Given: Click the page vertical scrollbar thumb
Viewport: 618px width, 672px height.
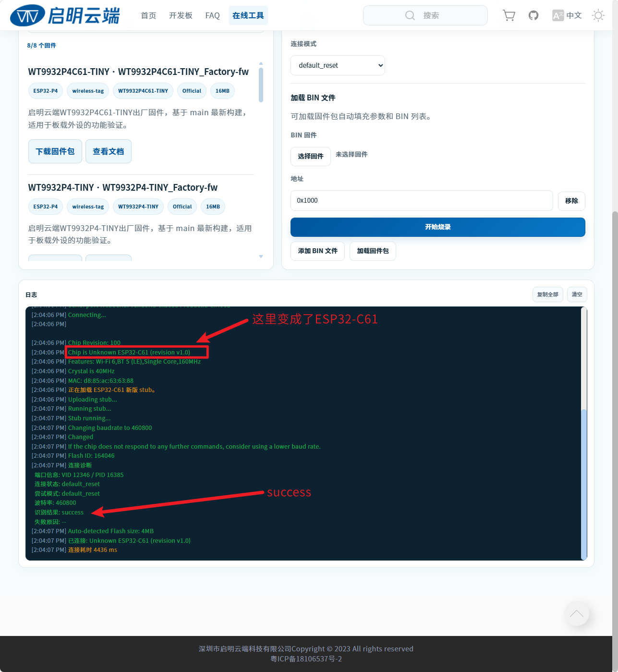Looking at the screenshot, I should pyautogui.click(x=615, y=440).
